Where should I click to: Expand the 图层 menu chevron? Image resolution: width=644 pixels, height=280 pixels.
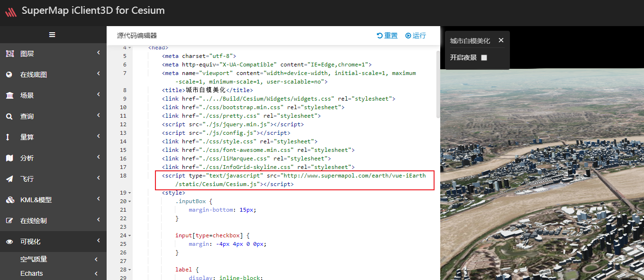[x=99, y=53]
